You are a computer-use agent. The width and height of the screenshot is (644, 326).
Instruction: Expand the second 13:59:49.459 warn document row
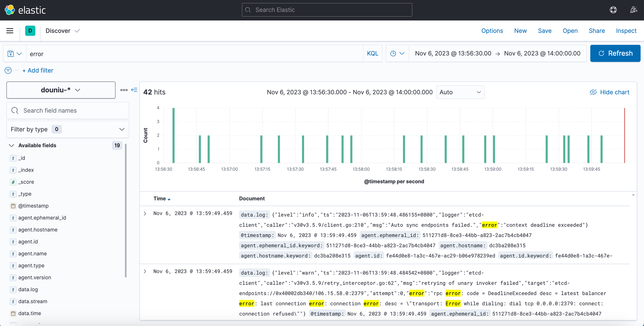click(x=145, y=271)
